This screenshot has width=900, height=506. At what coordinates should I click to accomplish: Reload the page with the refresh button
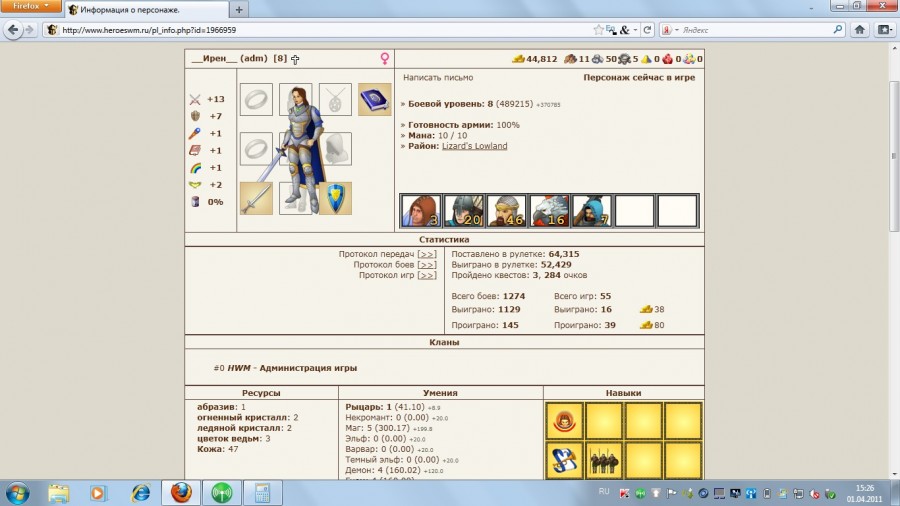pos(647,30)
